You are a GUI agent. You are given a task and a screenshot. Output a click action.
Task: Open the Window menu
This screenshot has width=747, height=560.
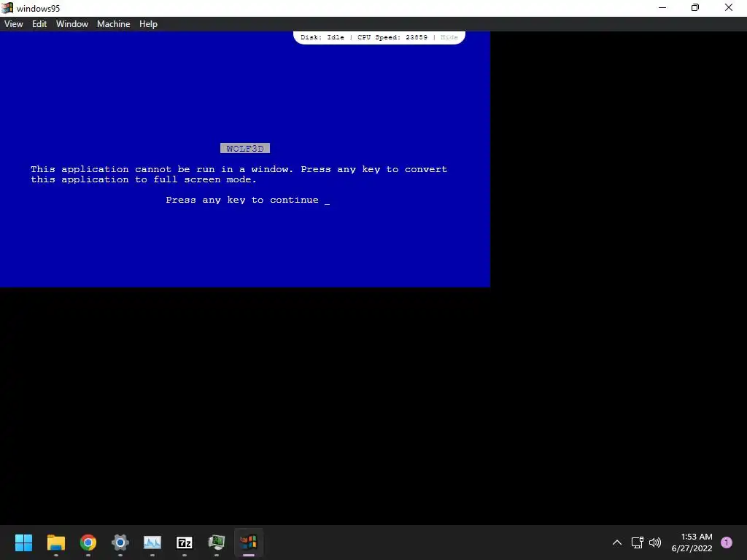coord(72,24)
